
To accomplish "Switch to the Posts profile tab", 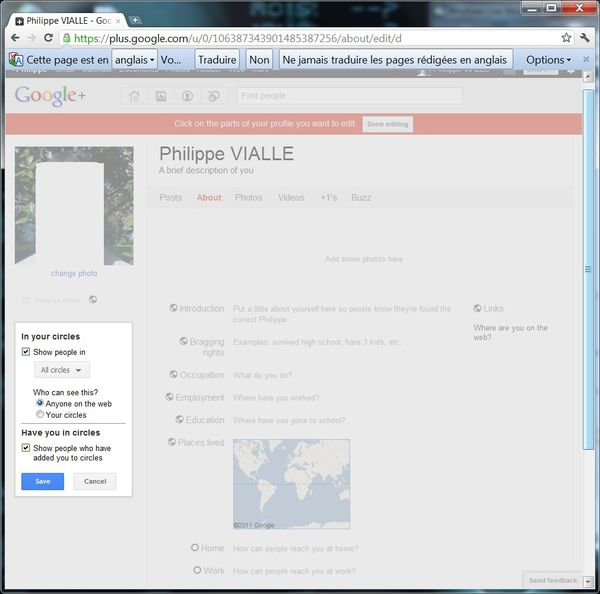I will coord(171,198).
